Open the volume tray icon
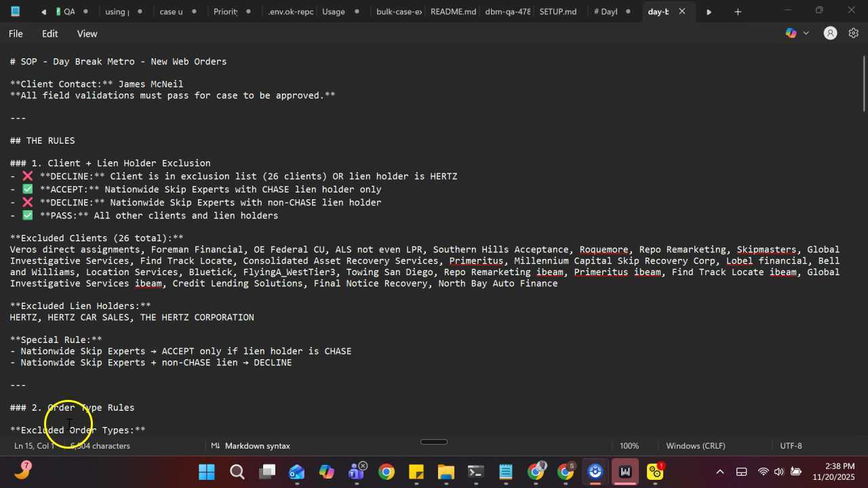 (x=778, y=472)
